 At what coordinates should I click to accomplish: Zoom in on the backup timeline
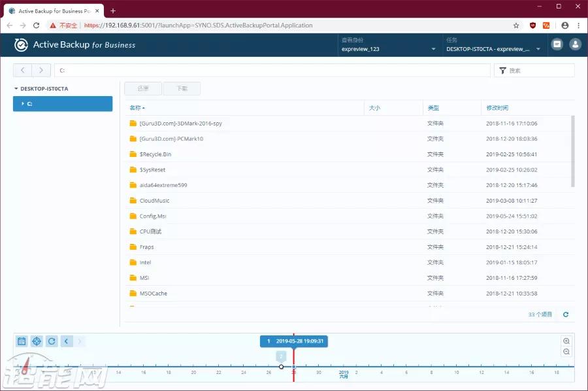click(566, 341)
